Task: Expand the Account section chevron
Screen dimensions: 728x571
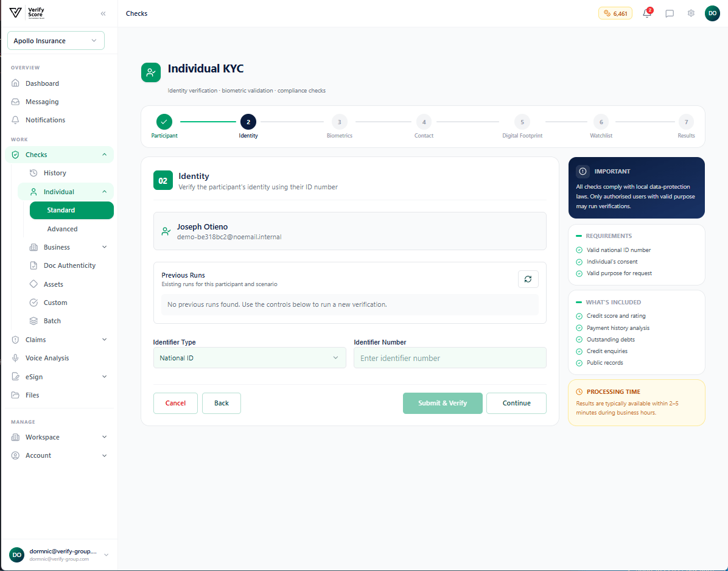Action: point(105,455)
